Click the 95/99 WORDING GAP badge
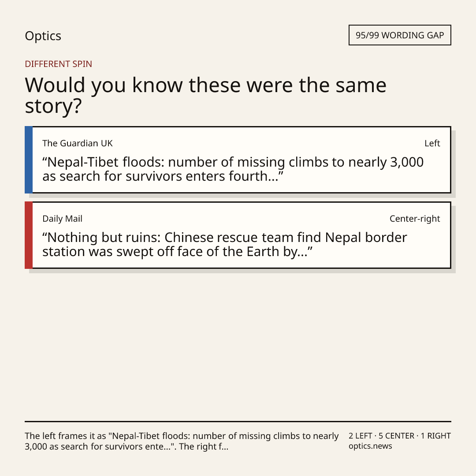 tap(400, 35)
